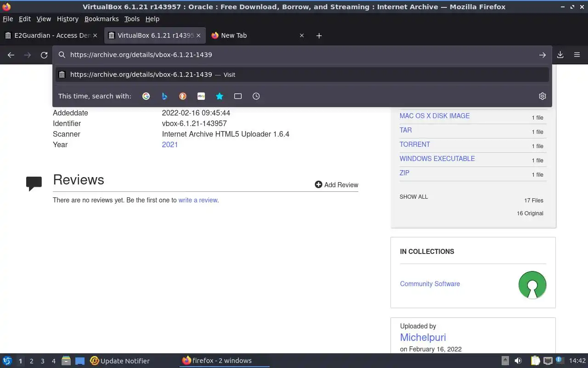This screenshot has width=588, height=368.
Task: Open the Community Software collection link
Action: pyautogui.click(x=430, y=284)
